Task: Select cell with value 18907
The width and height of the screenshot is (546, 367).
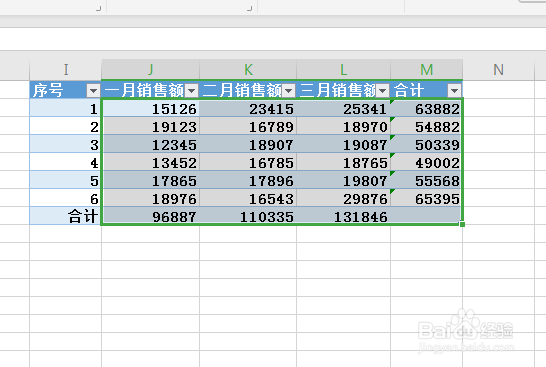Action: (x=248, y=144)
